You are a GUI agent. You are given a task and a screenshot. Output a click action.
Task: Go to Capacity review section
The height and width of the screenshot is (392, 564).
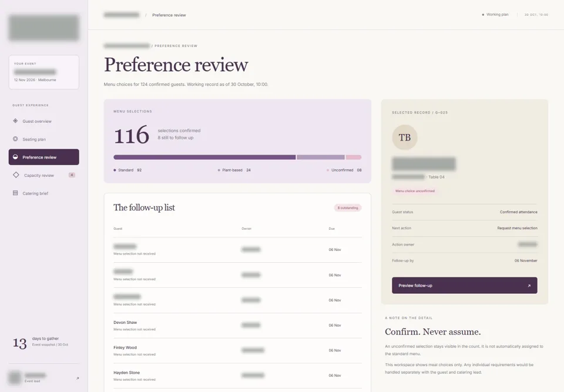[44, 175]
